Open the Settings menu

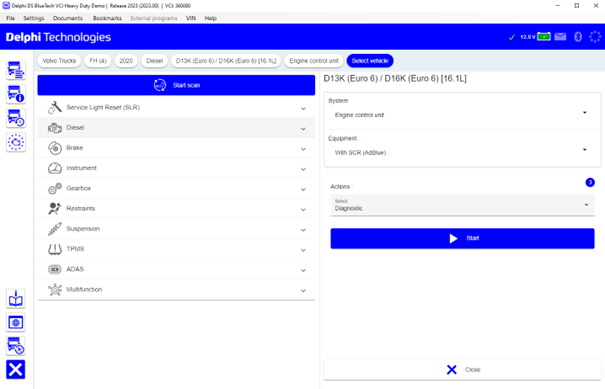click(x=34, y=18)
